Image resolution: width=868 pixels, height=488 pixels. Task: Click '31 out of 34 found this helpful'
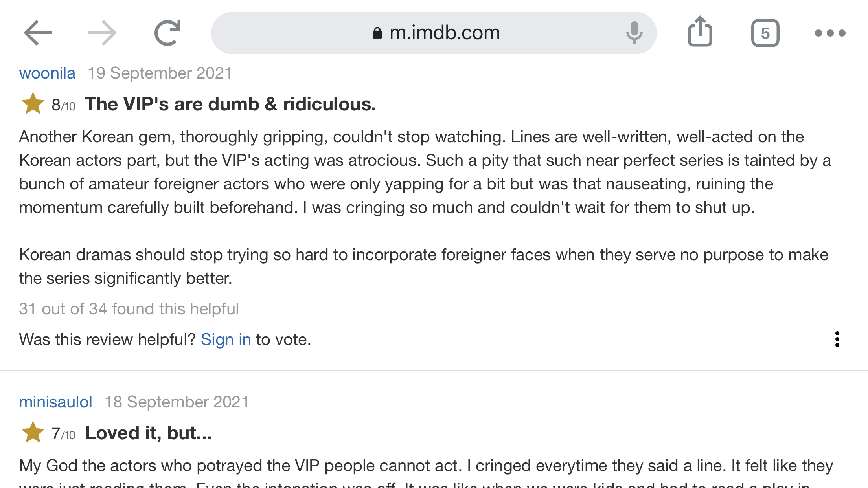[129, 309]
